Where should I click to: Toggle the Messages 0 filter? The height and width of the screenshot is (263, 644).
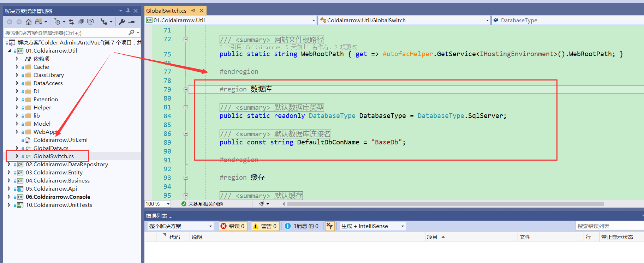302,226
